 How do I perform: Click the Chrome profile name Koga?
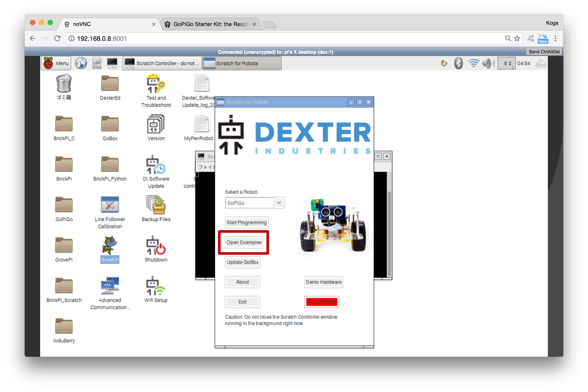(552, 23)
